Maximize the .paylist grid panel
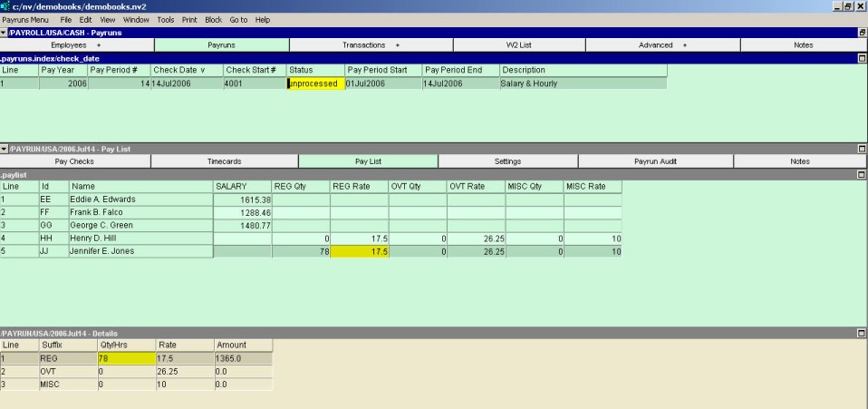 click(861, 174)
